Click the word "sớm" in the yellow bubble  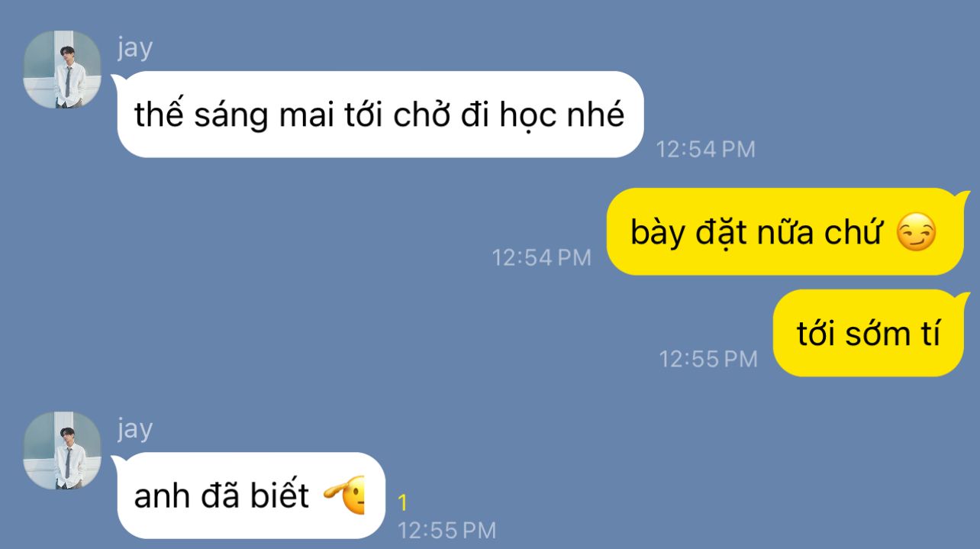(x=872, y=335)
